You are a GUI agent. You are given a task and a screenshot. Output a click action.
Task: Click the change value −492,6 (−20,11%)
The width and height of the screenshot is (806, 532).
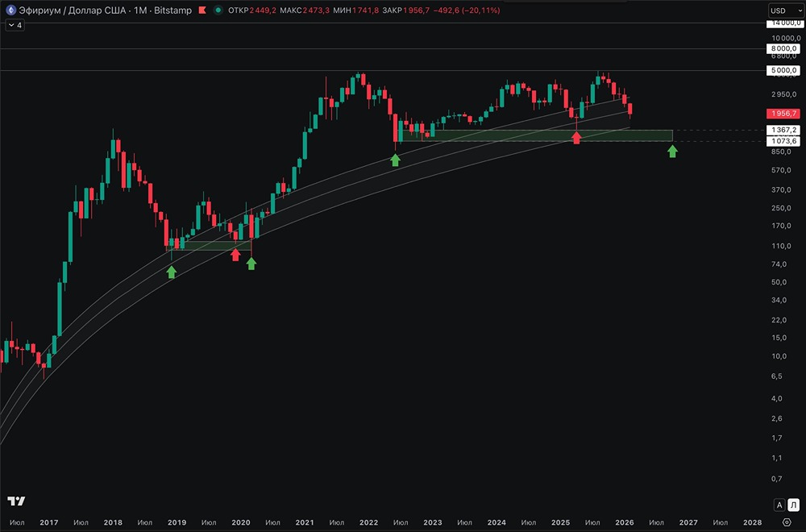click(467, 10)
